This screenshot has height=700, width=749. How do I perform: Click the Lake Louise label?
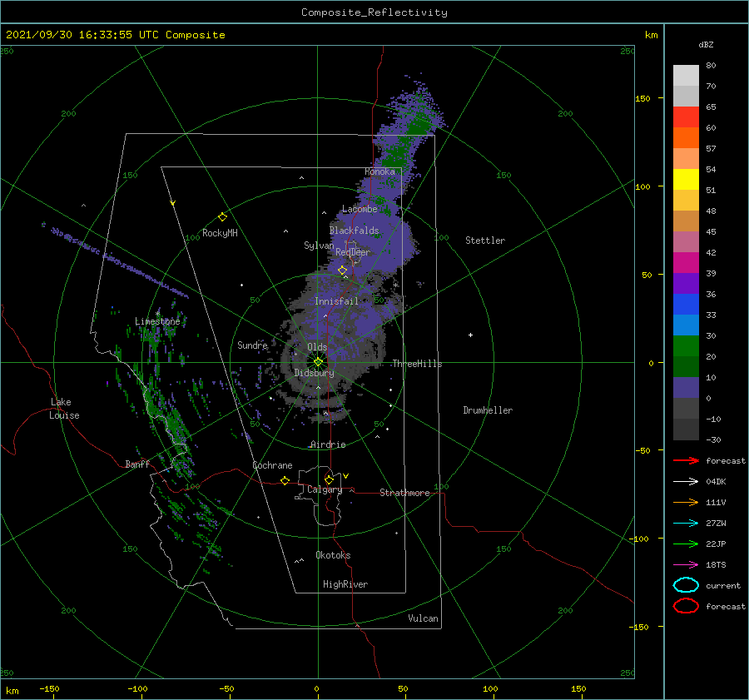[x=64, y=409]
